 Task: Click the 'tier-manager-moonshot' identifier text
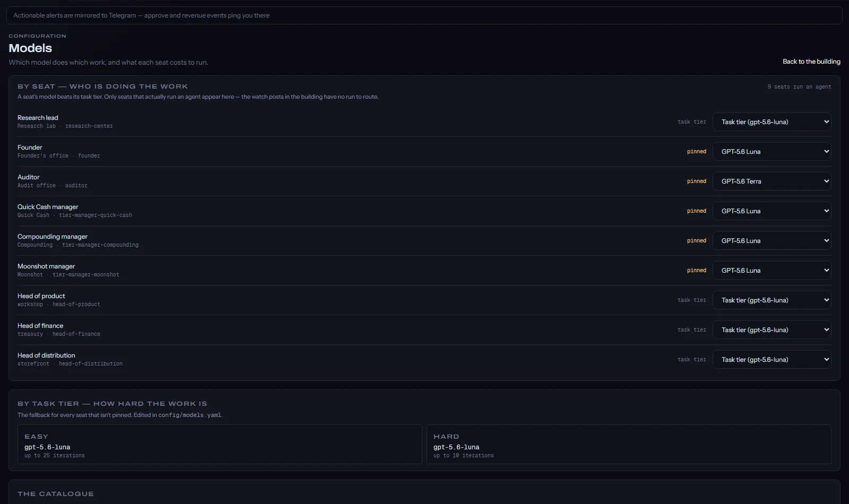(x=86, y=275)
